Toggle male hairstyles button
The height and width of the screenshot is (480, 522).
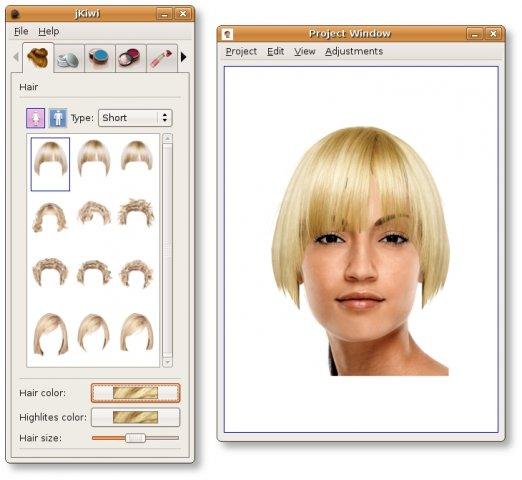point(58,118)
